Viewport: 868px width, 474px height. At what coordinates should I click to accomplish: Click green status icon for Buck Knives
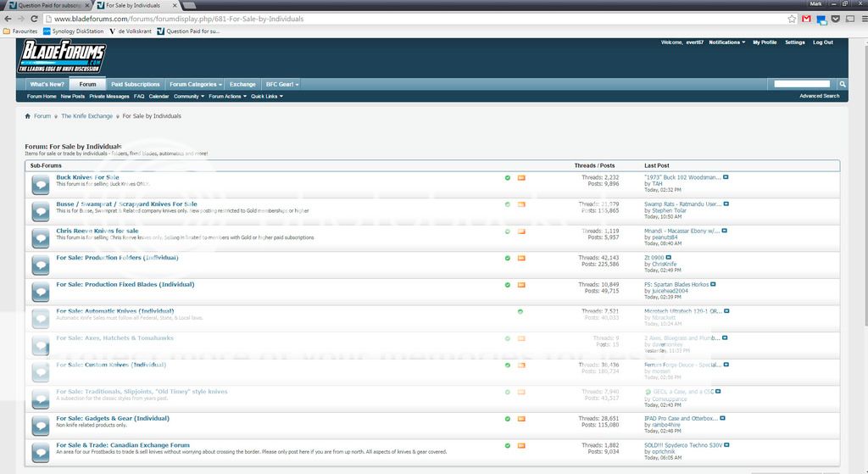point(507,178)
